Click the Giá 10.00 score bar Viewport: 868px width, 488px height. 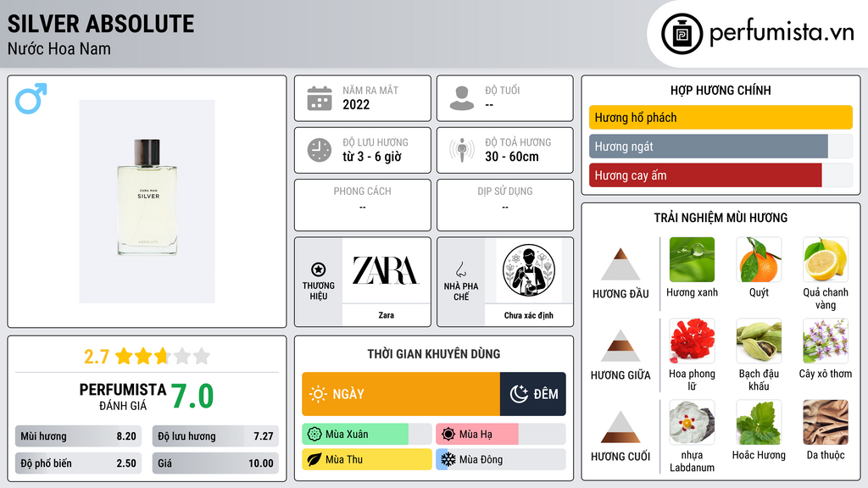click(215, 463)
